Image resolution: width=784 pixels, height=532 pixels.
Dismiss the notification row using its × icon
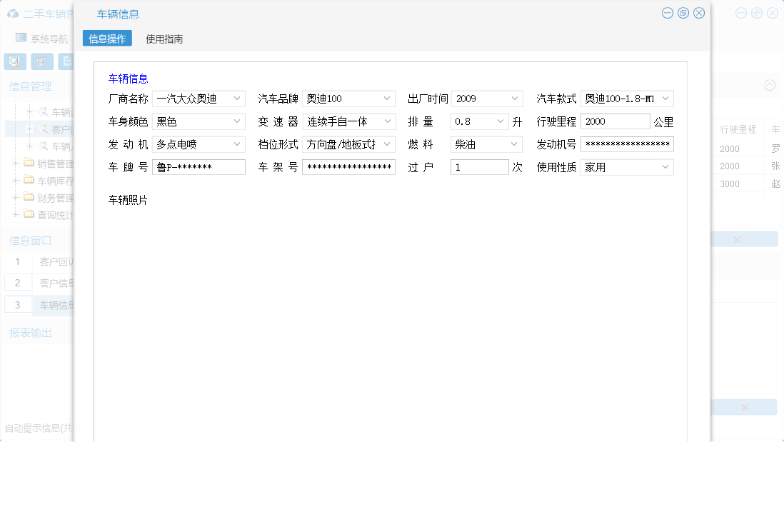point(736,239)
